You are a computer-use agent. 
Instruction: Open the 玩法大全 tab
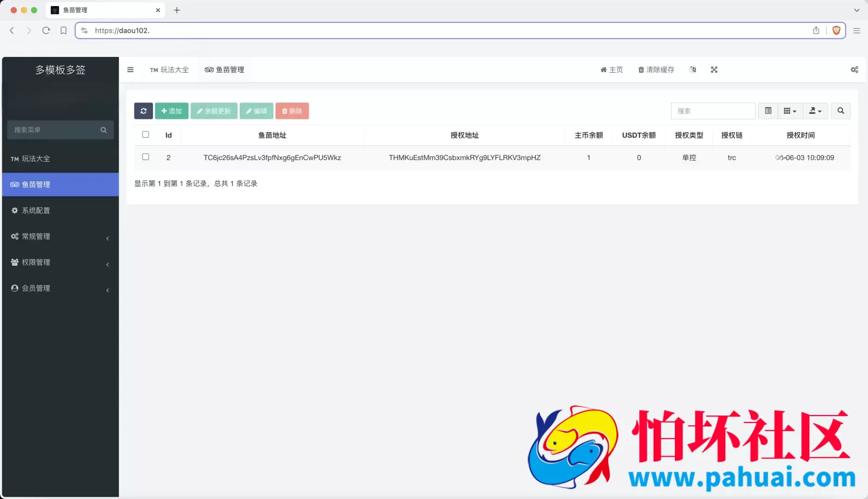(169, 69)
